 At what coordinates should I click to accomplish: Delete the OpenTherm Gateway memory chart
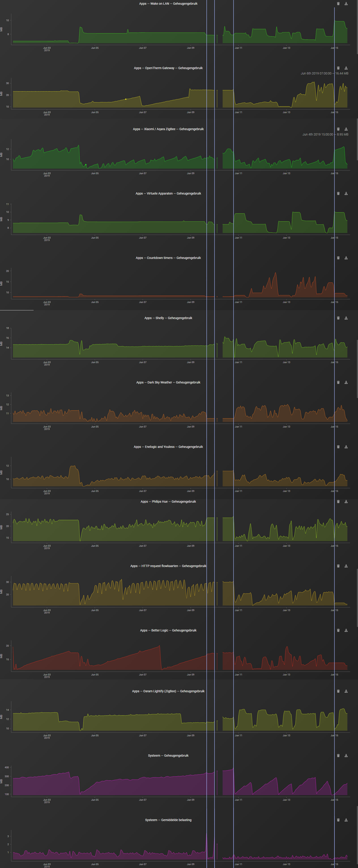(338, 68)
